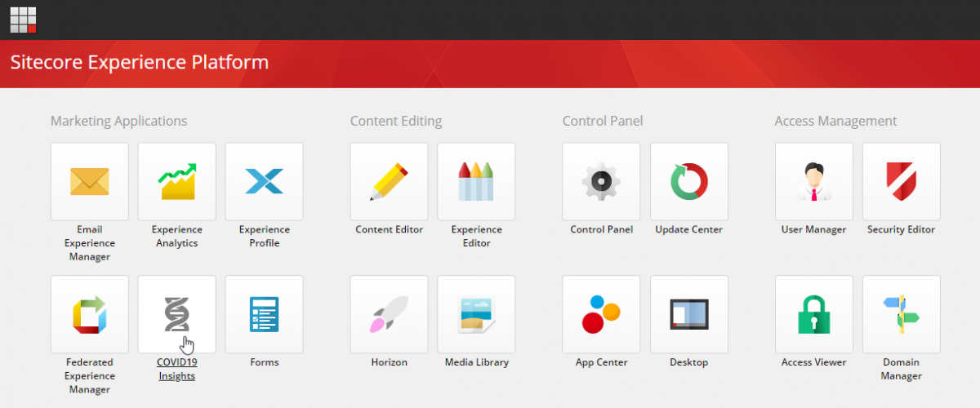Open the Email Experience Manager icon

[x=90, y=181]
